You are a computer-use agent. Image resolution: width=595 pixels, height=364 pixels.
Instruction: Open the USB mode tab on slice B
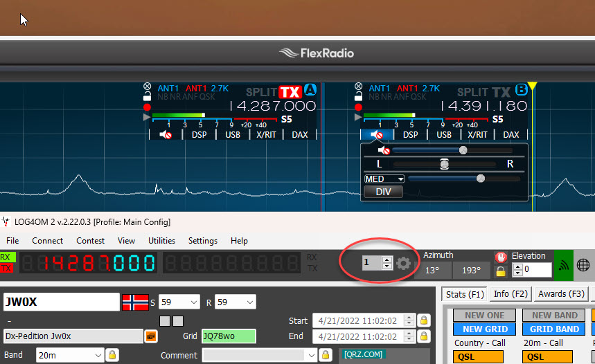(x=444, y=135)
